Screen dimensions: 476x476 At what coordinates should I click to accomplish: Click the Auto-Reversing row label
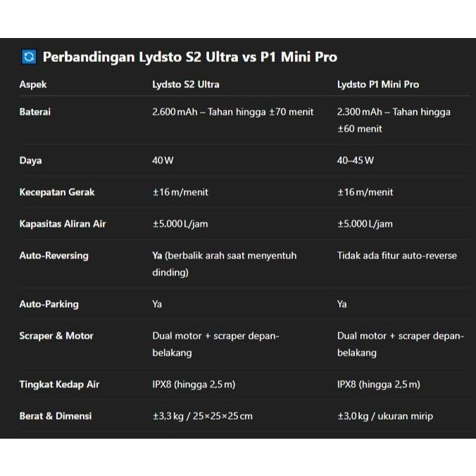point(54,256)
